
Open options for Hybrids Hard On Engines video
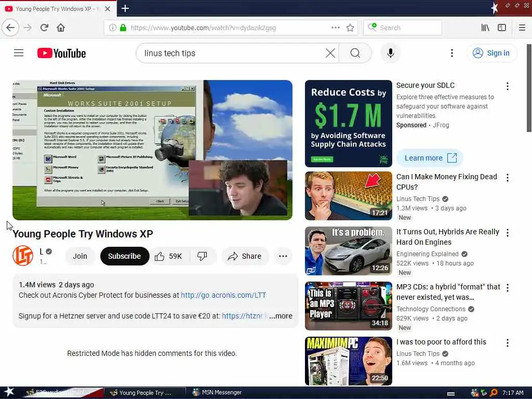[507, 233]
